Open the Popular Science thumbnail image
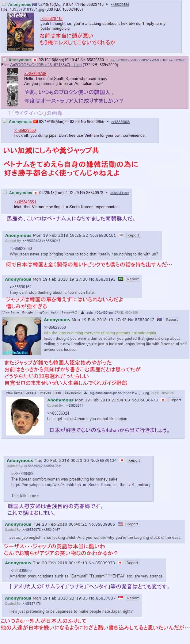The height and width of the screenshot is (644, 190). [21, 32]
